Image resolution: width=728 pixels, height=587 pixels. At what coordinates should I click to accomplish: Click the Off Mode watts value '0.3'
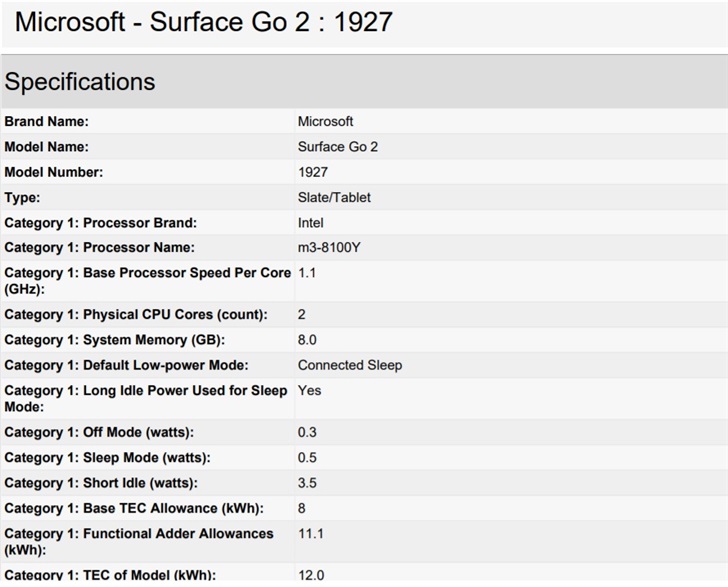point(307,432)
